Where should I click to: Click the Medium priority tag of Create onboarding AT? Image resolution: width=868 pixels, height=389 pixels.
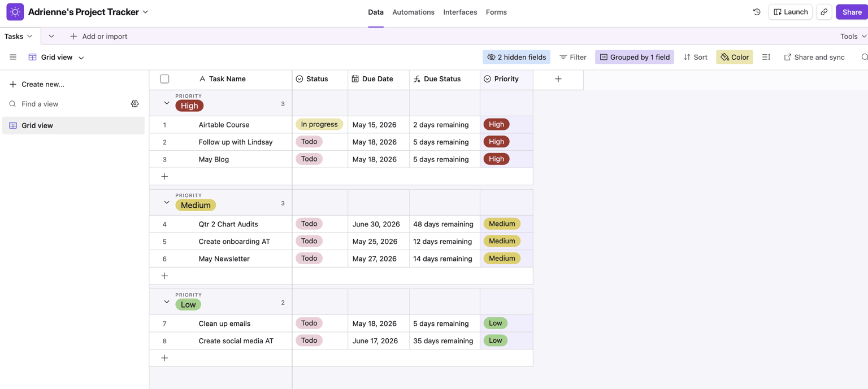(x=502, y=241)
